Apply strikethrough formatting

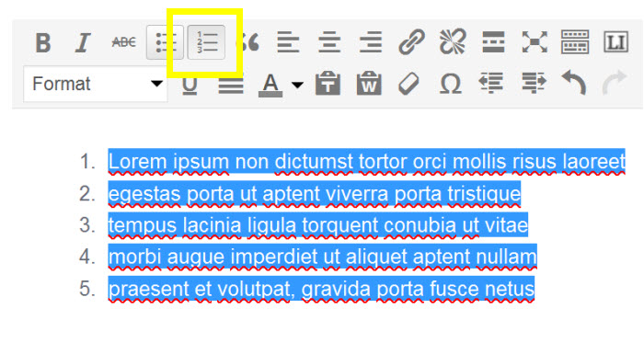[x=123, y=42]
